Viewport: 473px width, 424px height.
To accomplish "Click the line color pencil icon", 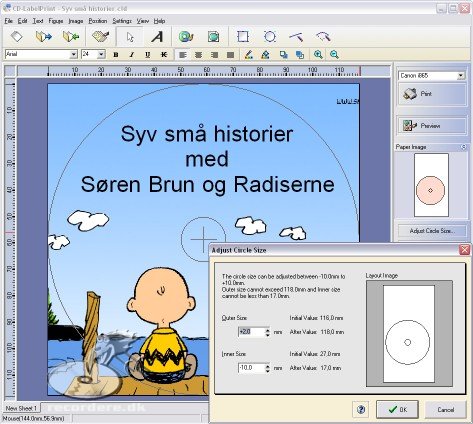I will point(249,55).
